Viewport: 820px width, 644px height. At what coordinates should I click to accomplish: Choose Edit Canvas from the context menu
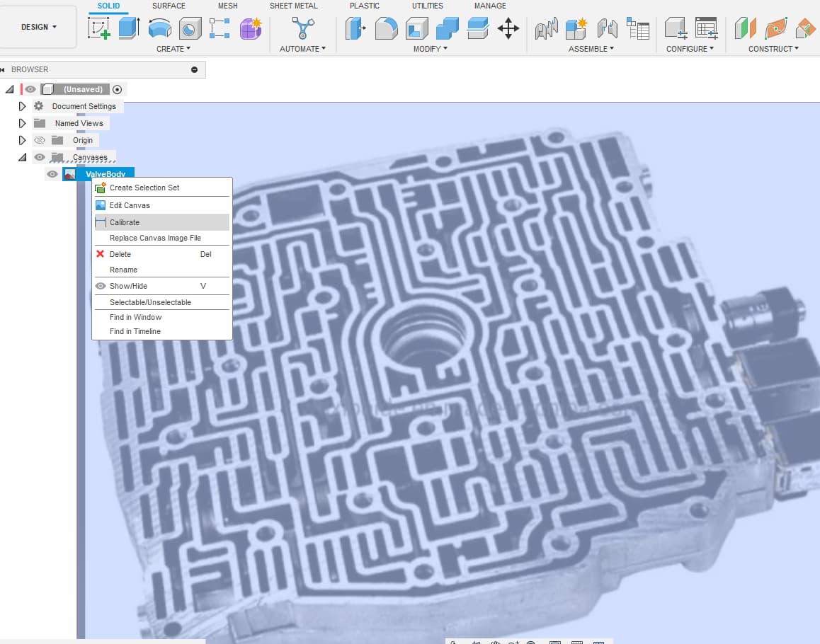161,205
